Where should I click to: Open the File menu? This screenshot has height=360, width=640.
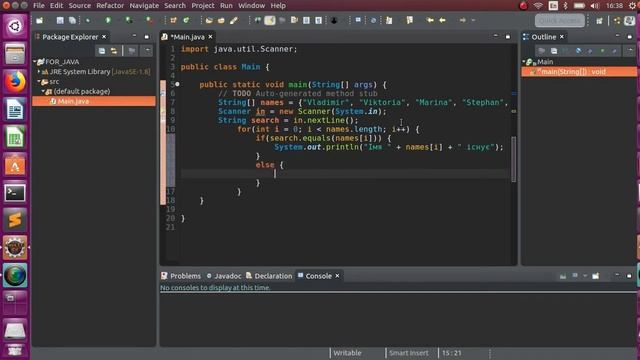click(39, 6)
